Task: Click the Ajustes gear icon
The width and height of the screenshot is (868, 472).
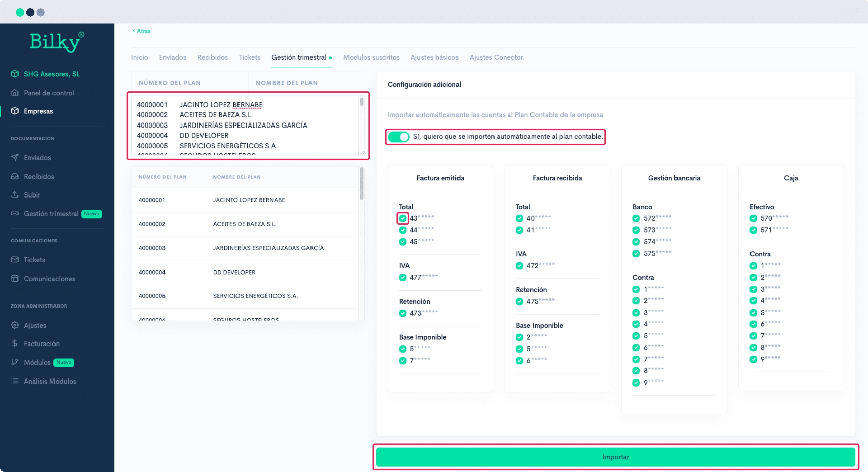Action: click(x=15, y=325)
